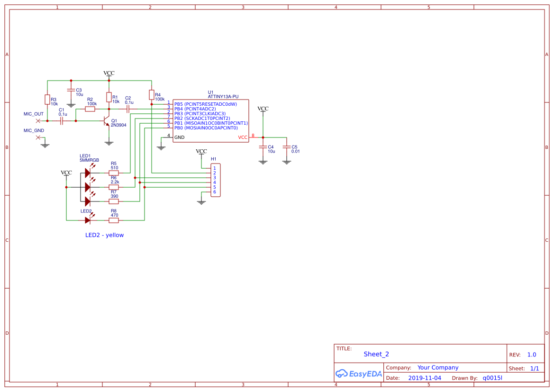Select the VCC power symbol above H1

201,152
